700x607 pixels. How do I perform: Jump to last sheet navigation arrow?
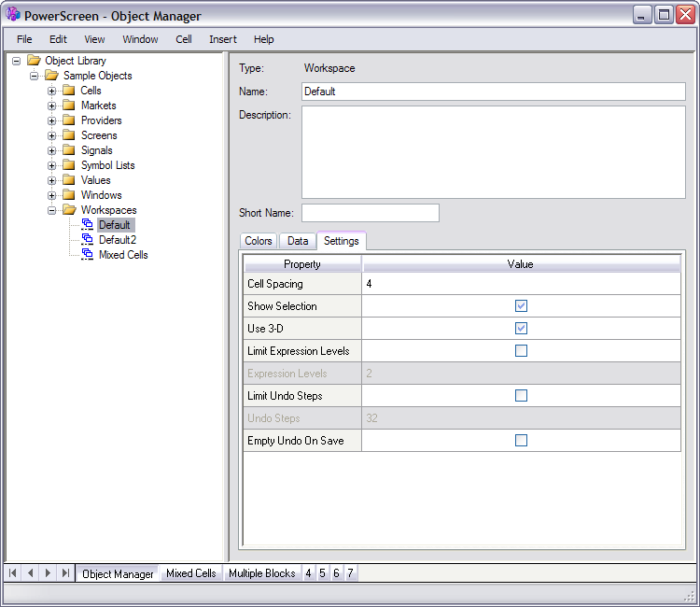(x=64, y=572)
